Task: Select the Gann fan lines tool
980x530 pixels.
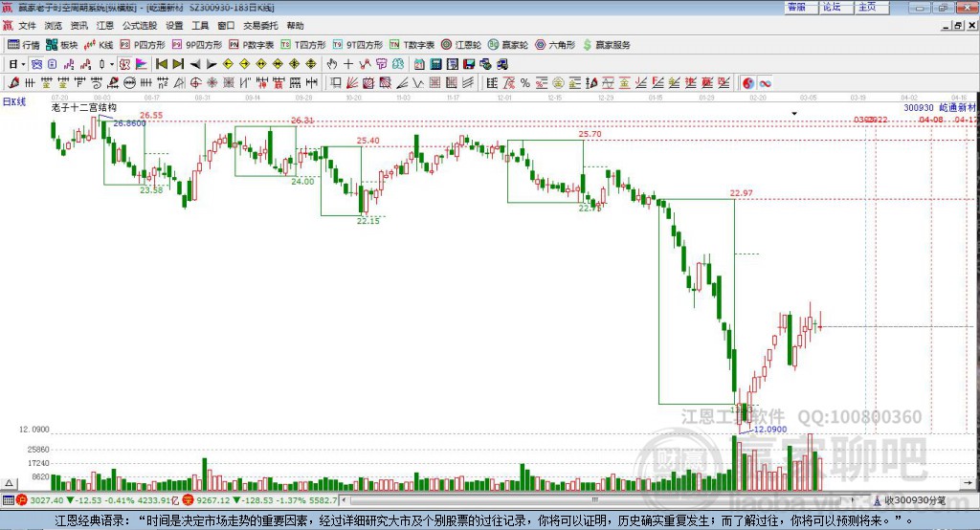Action: coord(352,82)
